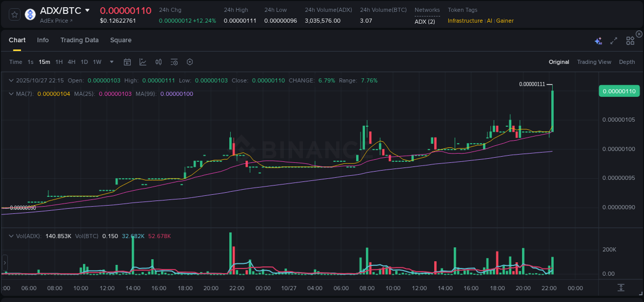Open the chart style selector icon
Viewport: 644px width, 302px height.
point(142,62)
